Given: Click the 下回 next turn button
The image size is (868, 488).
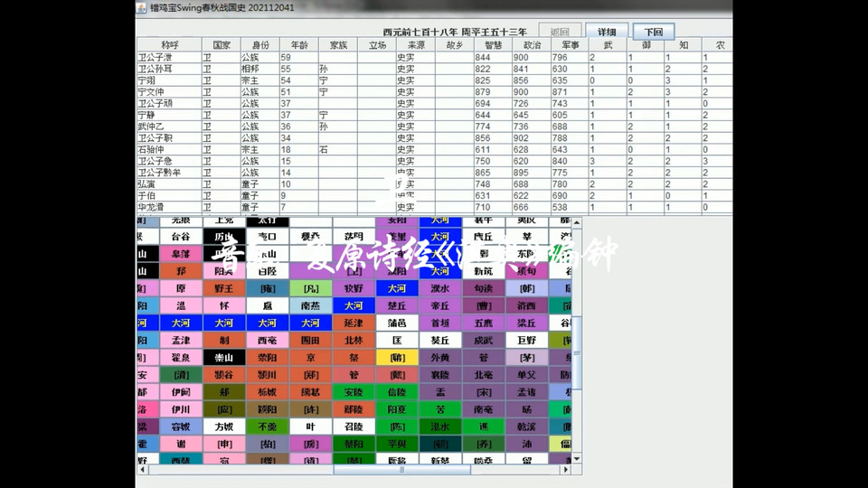Looking at the screenshot, I should [x=653, y=32].
